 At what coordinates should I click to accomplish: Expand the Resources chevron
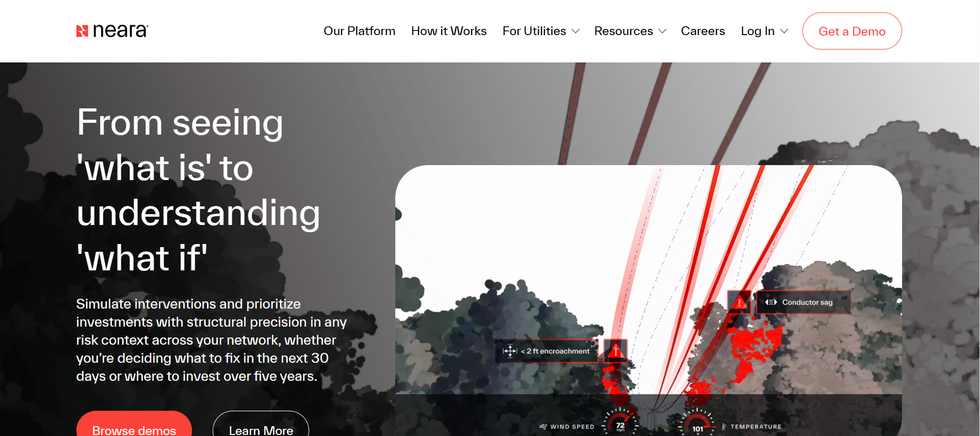coord(663,31)
